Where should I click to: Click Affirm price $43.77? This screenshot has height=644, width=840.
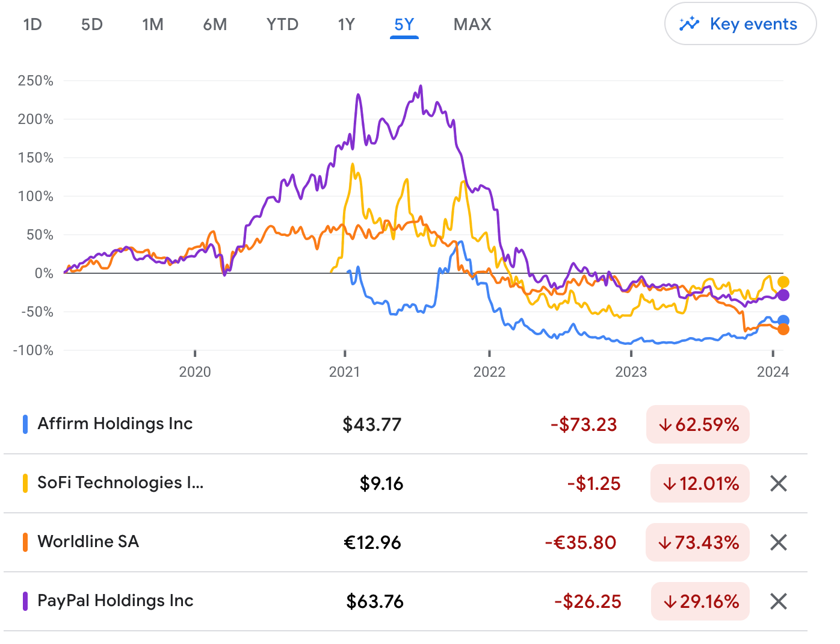[x=372, y=424]
